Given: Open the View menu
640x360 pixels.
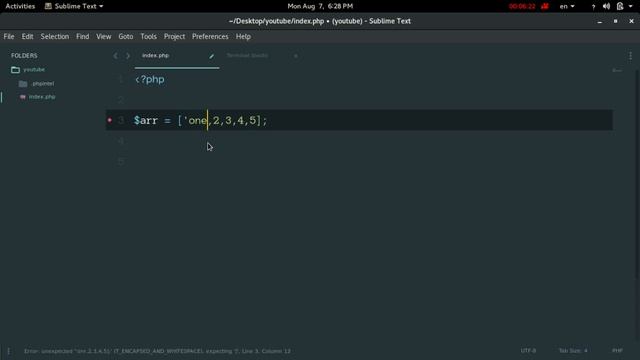Looking at the screenshot, I should [104, 36].
